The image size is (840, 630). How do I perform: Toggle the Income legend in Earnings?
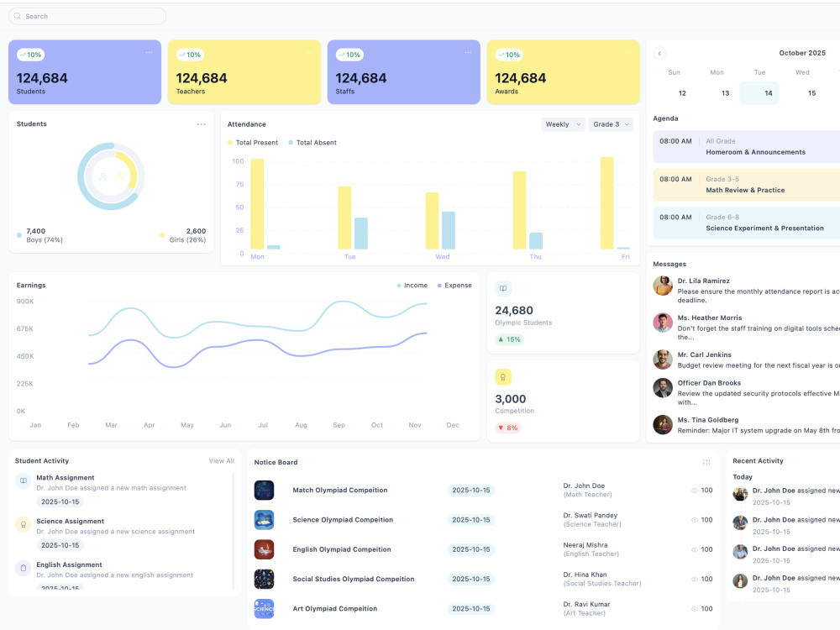coord(412,286)
